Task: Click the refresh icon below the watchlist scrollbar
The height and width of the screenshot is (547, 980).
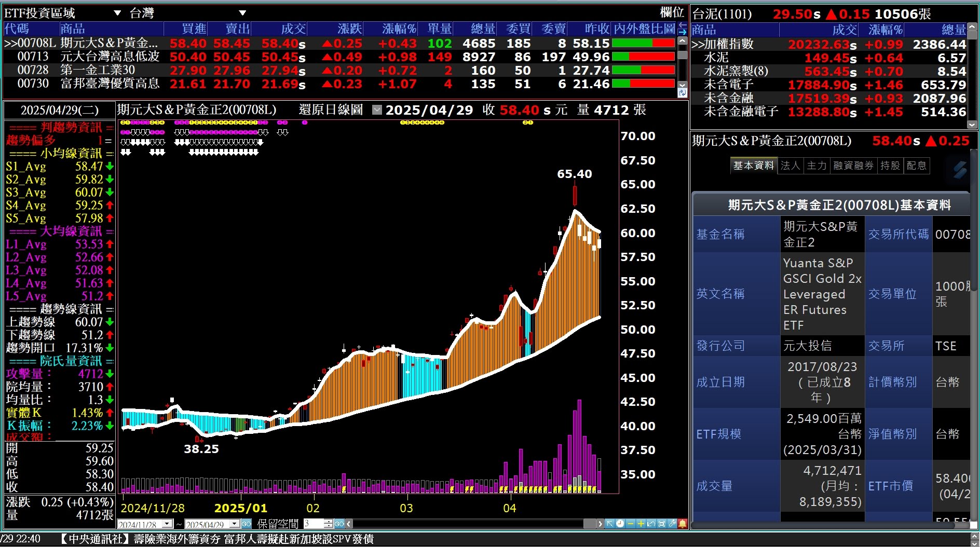Action: coord(682,93)
